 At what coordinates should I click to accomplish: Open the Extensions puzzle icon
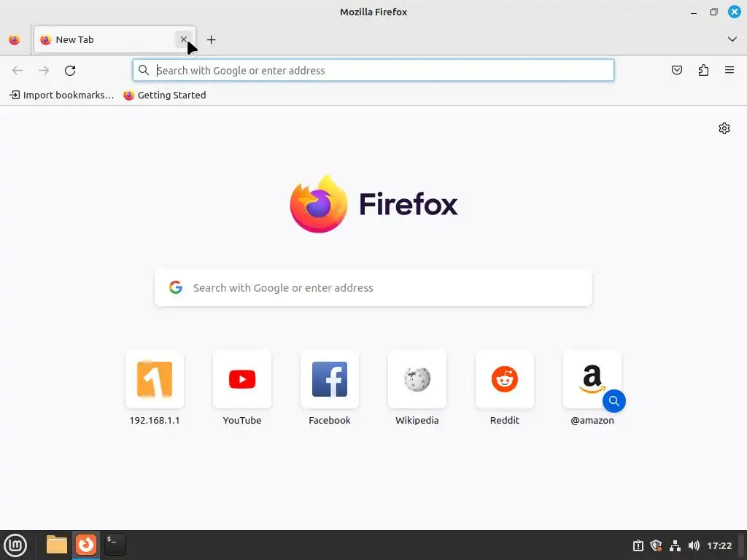[x=703, y=71]
